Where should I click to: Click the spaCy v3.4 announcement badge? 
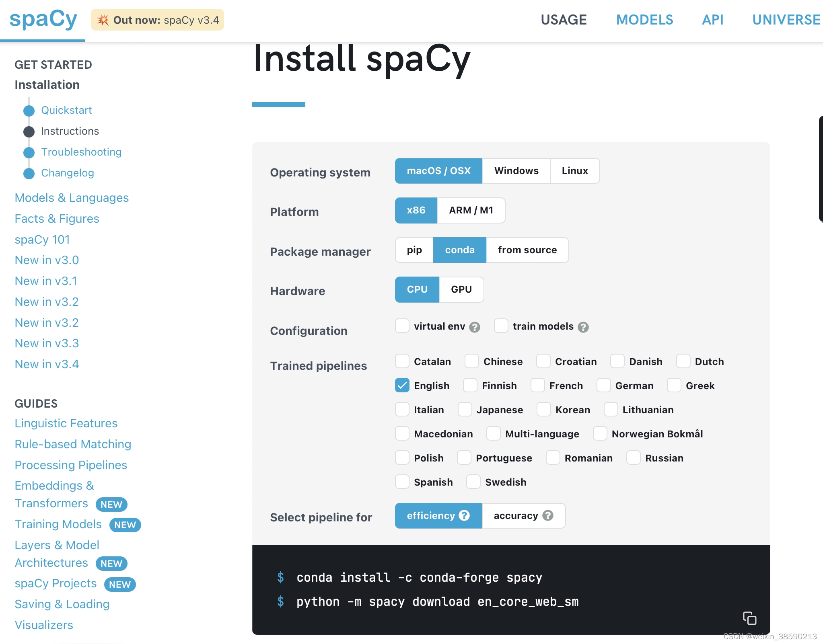point(157,19)
